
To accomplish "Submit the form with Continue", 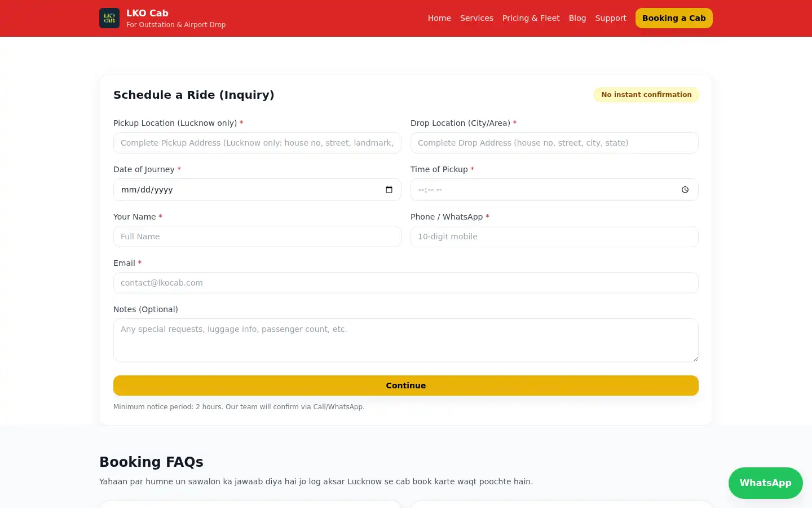I will point(406,386).
